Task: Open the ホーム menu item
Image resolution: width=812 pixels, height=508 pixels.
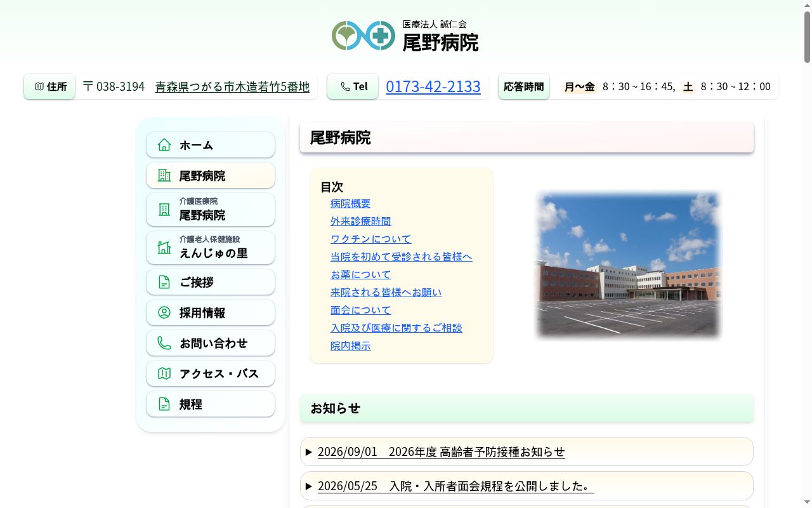Action: click(211, 145)
